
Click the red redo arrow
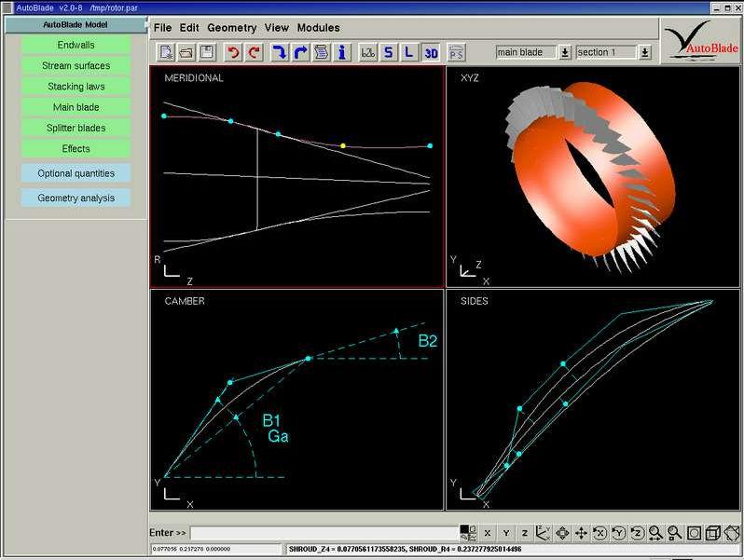click(255, 52)
